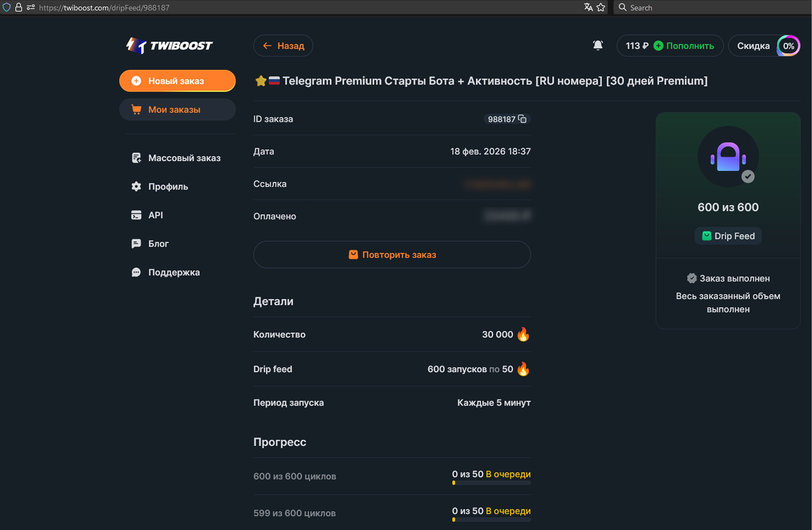Click the Drip Feed badge
The height and width of the screenshot is (530, 812).
[x=728, y=236]
